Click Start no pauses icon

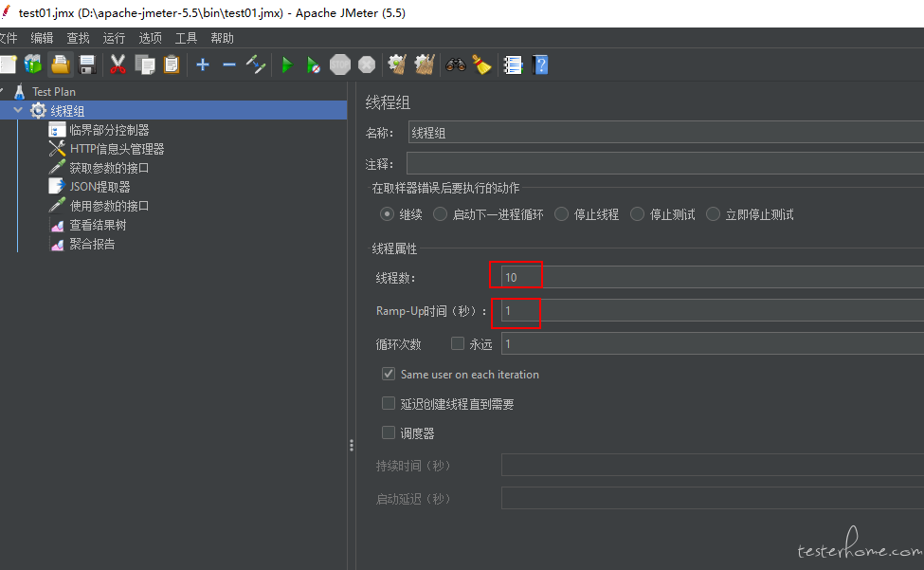pos(313,64)
